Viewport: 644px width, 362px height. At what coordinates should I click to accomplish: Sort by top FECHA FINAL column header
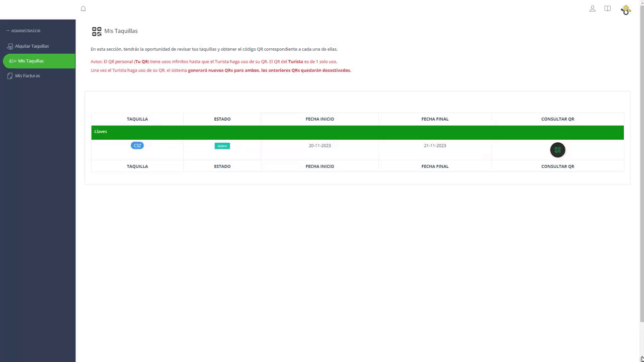coord(435,119)
